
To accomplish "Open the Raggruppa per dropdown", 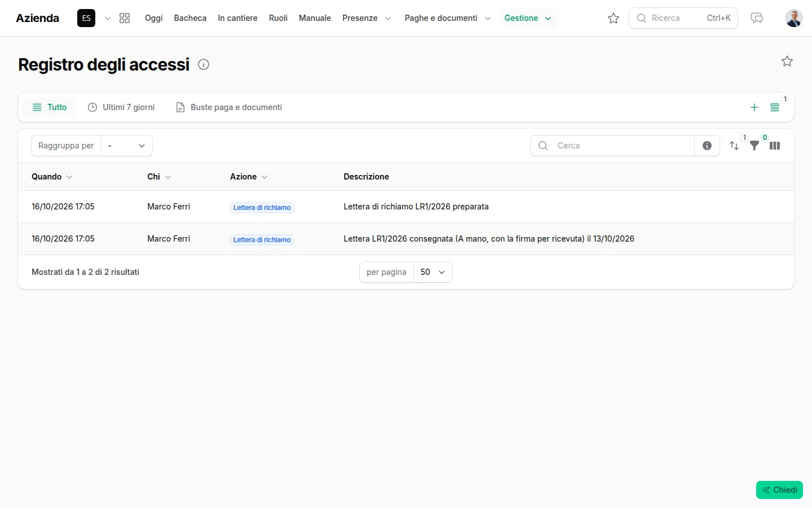I will (127, 146).
